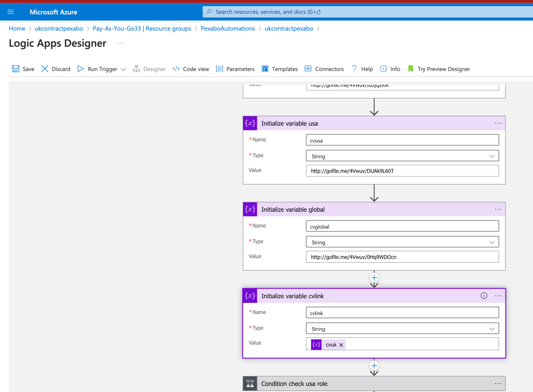Discard changes with the X icon
The width and height of the screenshot is (533, 392).
(x=44, y=69)
